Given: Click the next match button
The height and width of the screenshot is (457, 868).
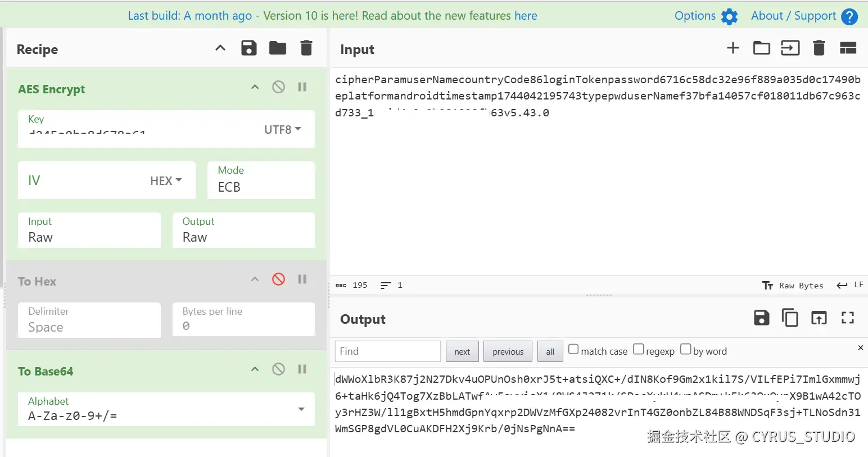Looking at the screenshot, I should tap(462, 351).
